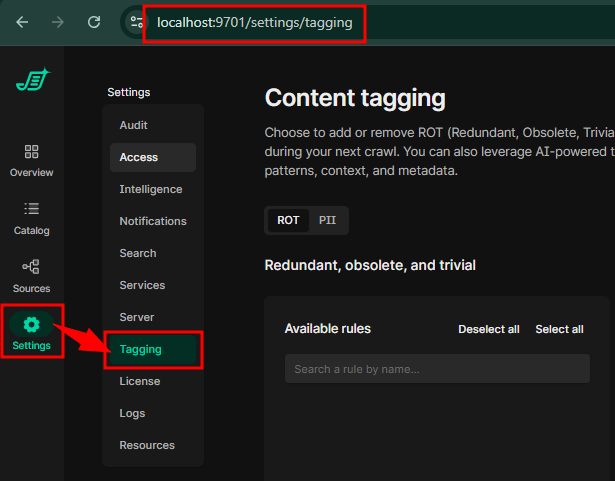Click the site info icon in address bar
Screen dimensions: 615x481
135,21
